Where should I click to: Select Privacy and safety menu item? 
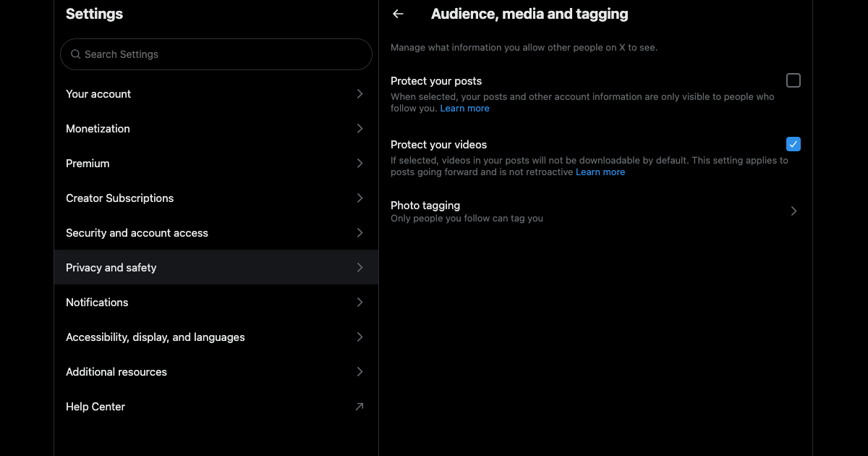(x=216, y=268)
